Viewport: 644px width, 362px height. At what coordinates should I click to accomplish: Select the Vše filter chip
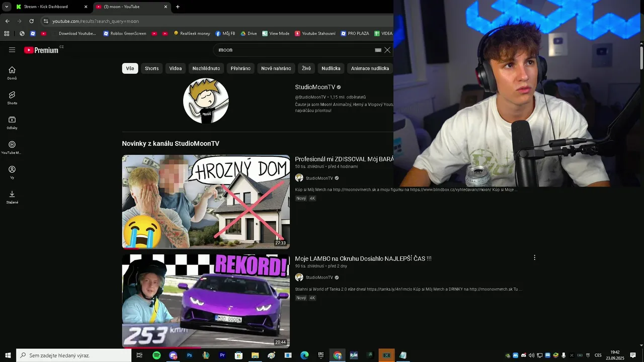click(x=130, y=68)
